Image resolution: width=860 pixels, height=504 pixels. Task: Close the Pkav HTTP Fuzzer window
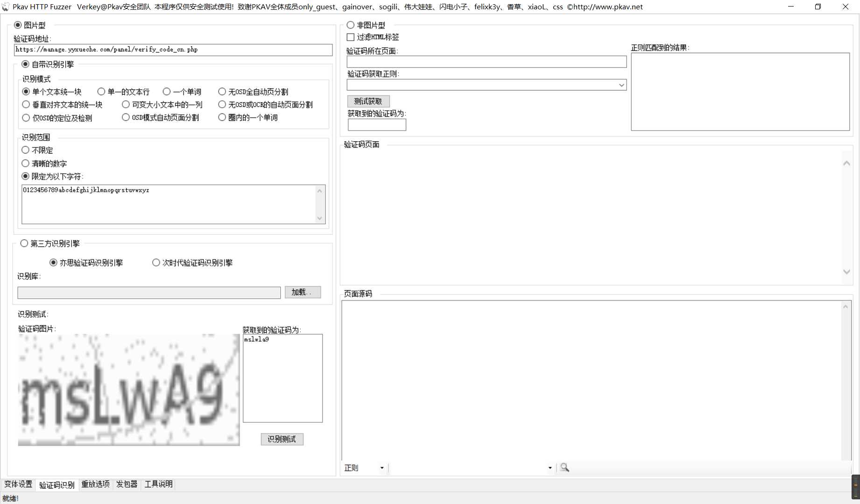846,7
